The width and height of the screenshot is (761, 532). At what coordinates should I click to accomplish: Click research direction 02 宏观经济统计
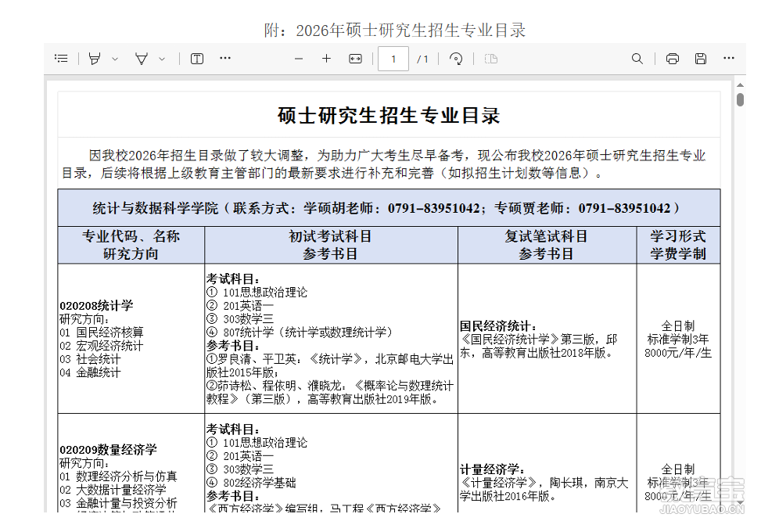point(102,346)
